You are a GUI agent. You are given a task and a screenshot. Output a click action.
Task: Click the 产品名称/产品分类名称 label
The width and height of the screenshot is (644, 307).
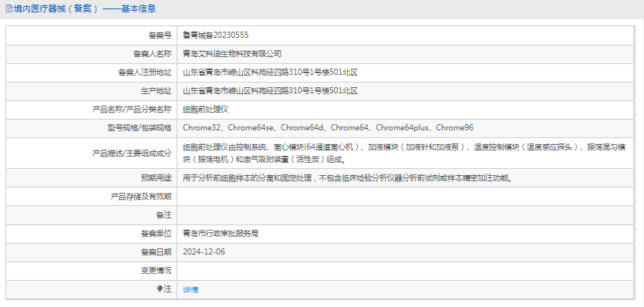[132, 110]
